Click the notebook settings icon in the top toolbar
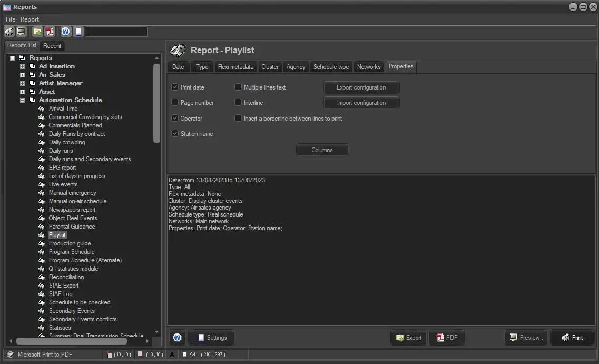This screenshot has width=599, height=364. coord(78,32)
